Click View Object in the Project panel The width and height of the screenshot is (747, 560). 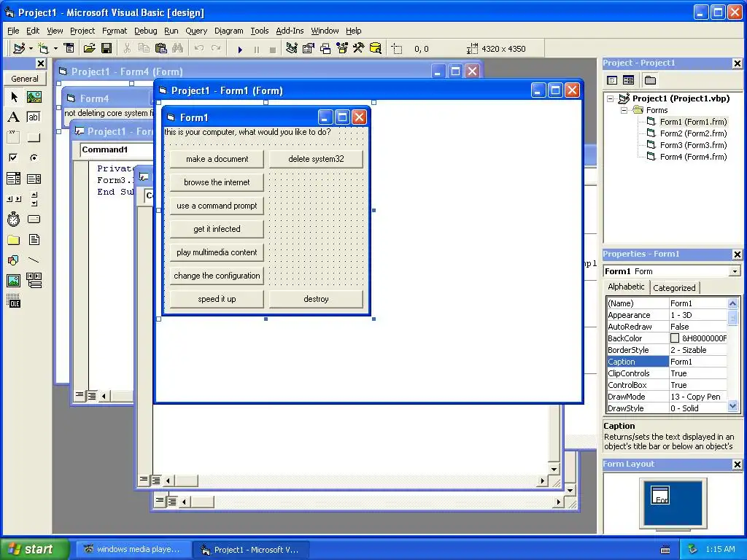pyautogui.click(x=628, y=80)
